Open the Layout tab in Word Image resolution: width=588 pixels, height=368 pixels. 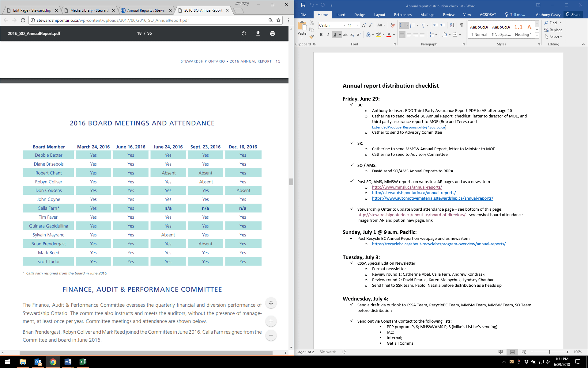[379, 14]
